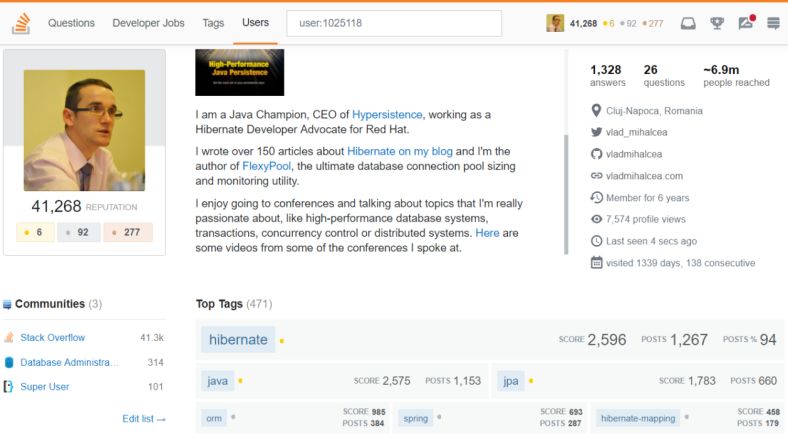Open the Stack Overflow community link
788x438 pixels.
(53, 338)
